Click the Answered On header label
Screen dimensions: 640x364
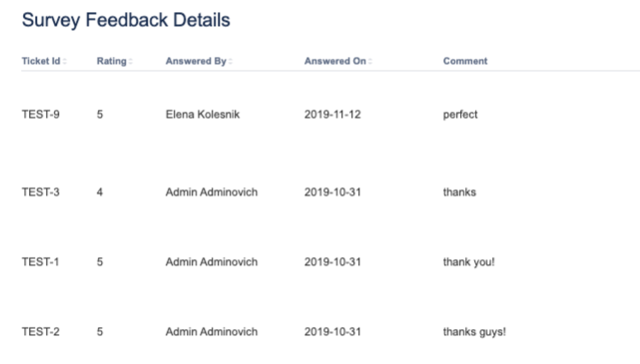[x=335, y=61]
